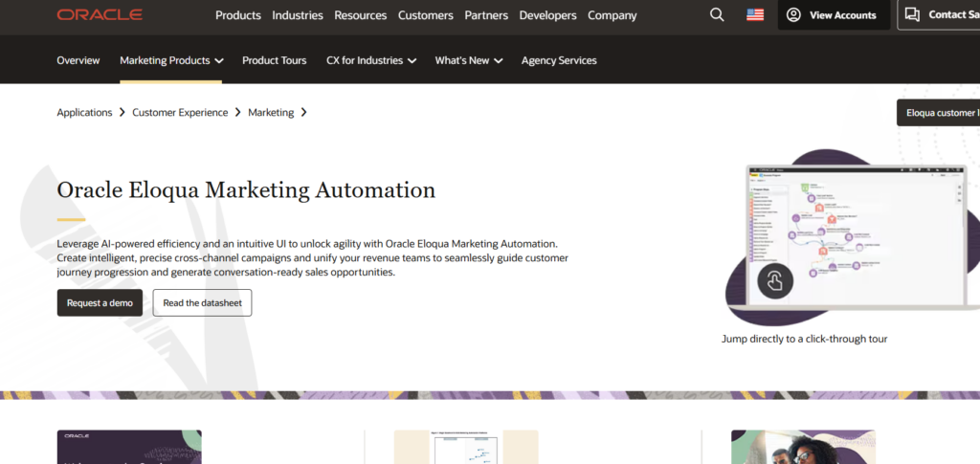Switch to the Product Tours tab
The height and width of the screenshot is (464, 980).
274,60
